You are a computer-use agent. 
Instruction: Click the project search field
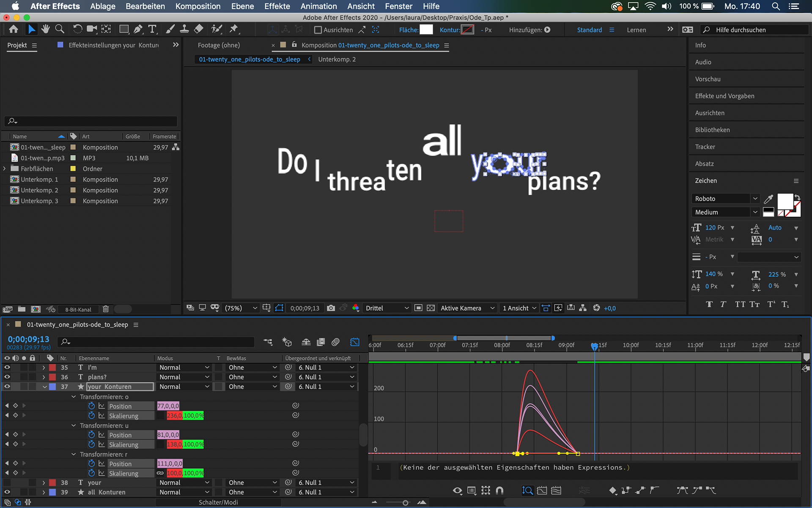pyautogui.click(x=91, y=121)
